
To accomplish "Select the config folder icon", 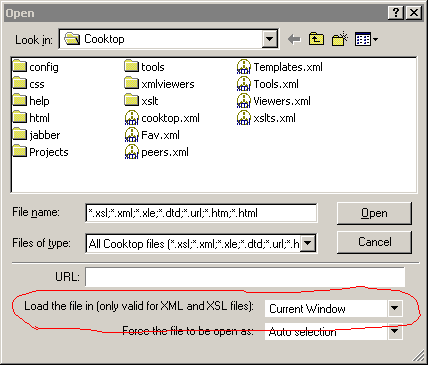I will pos(20,66).
